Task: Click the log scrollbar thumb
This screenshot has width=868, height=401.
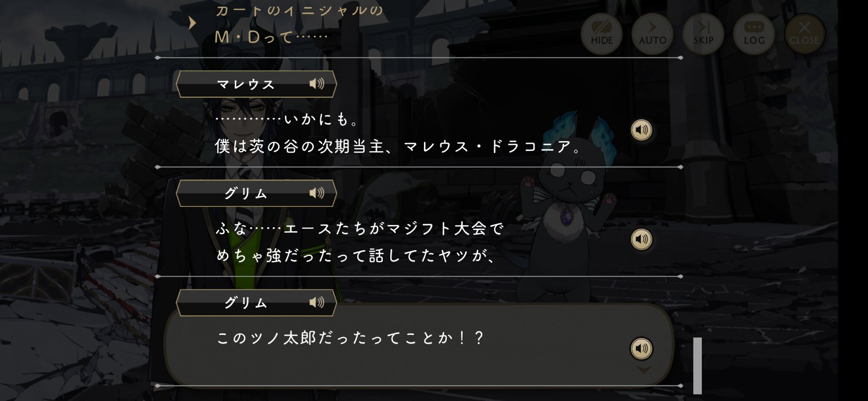Action: tap(697, 366)
